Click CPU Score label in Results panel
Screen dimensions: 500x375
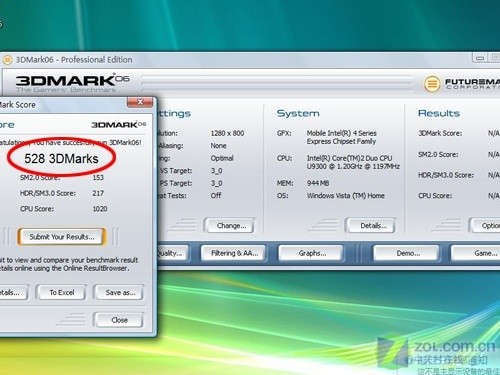pyautogui.click(x=435, y=195)
